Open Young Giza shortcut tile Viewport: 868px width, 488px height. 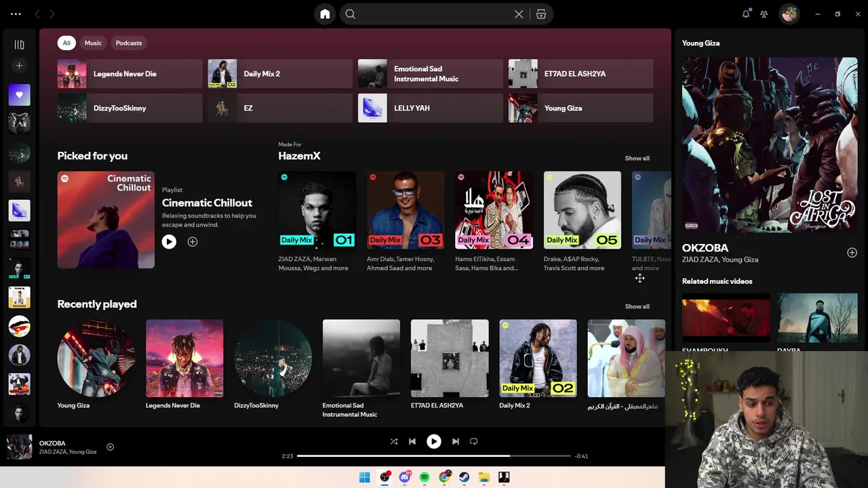click(581, 108)
